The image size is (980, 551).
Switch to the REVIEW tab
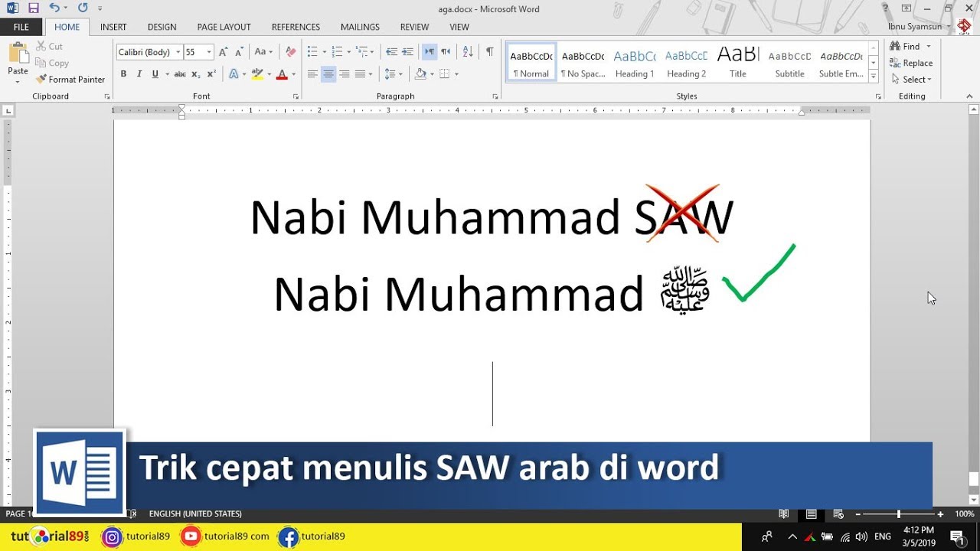414,27
